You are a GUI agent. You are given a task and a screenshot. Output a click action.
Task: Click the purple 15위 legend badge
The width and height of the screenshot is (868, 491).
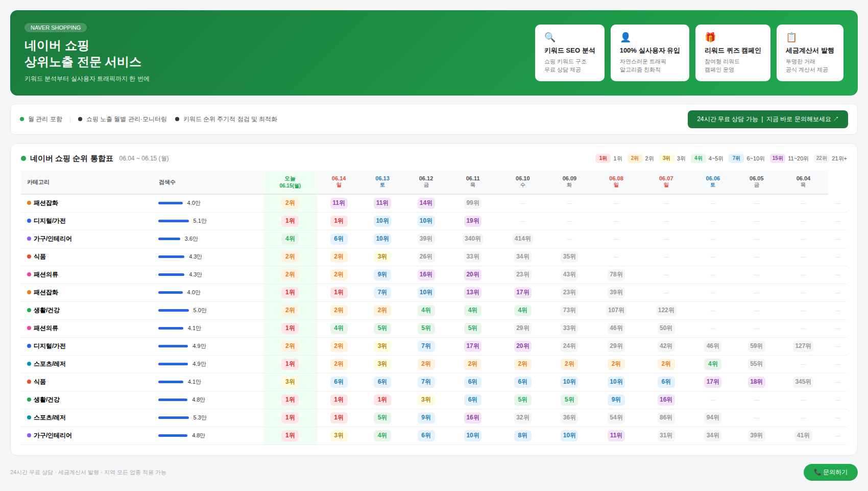click(778, 158)
